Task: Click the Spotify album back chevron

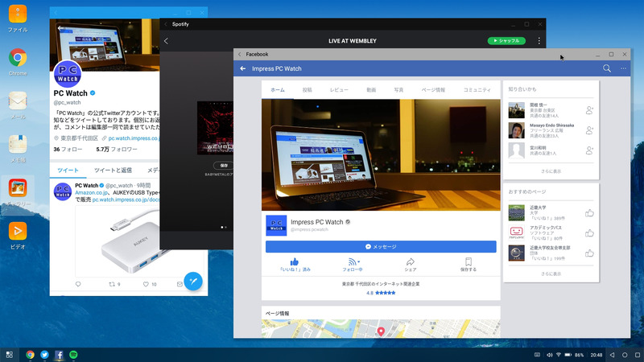Action: pyautogui.click(x=166, y=41)
